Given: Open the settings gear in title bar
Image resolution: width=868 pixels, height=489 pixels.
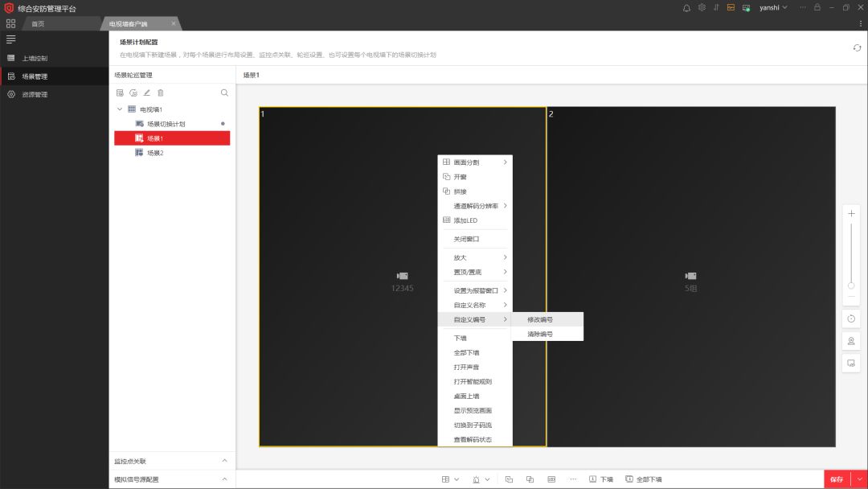Looking at the screenshot, I should pos(702,8).
